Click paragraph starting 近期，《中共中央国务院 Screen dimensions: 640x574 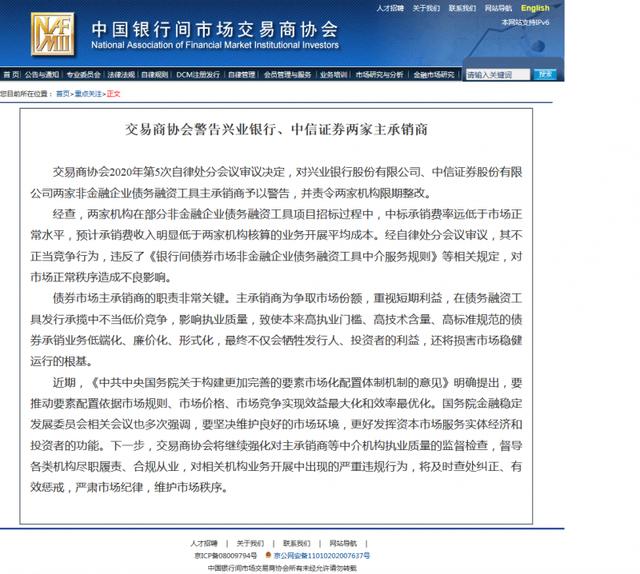point(276,434)
